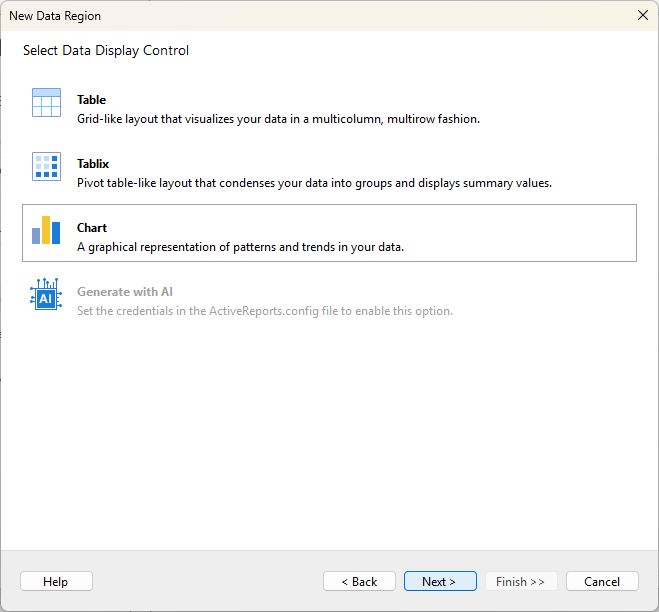Choose the Chart option title
Image resolution: width=659 pixels, height=612 pixels.
(92, 228)
